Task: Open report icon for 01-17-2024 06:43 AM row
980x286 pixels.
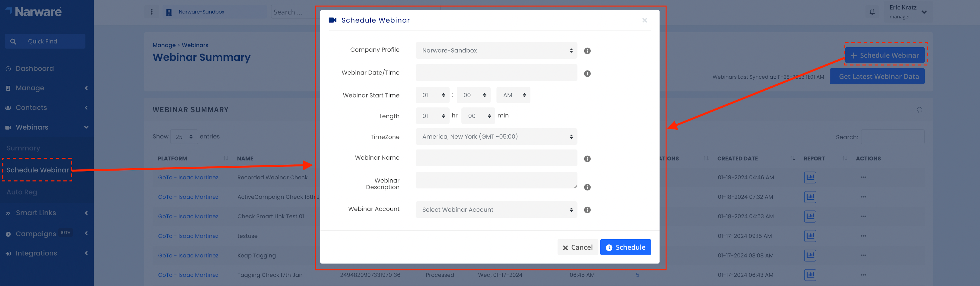Action: [810, 275]
